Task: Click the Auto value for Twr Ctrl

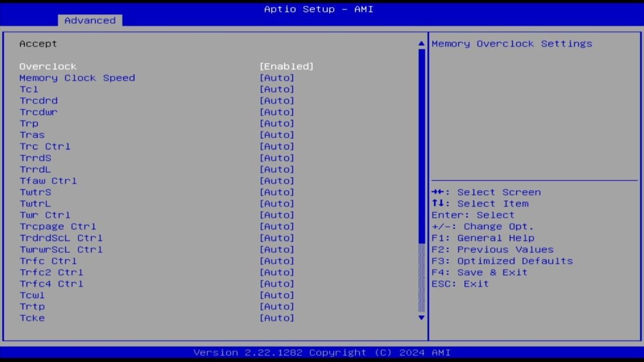Action: click(x=277, y=215)
